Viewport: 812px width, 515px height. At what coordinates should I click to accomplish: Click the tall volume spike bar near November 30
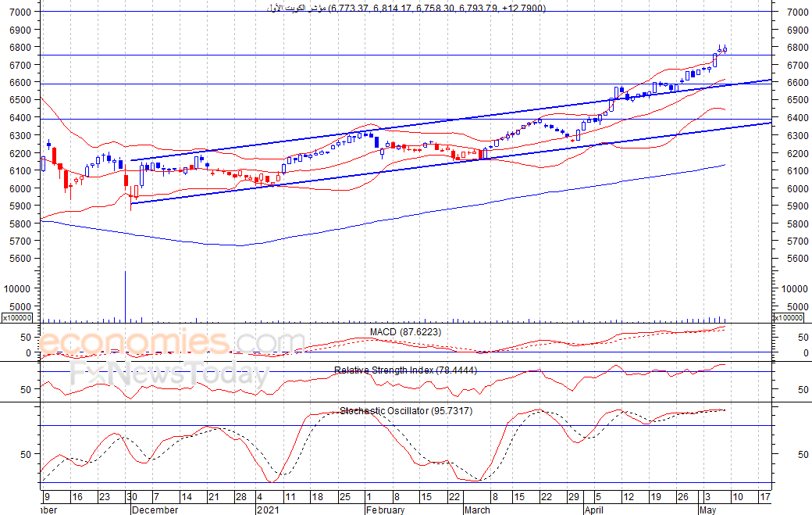pyautogui.click(x=126, y=296)
